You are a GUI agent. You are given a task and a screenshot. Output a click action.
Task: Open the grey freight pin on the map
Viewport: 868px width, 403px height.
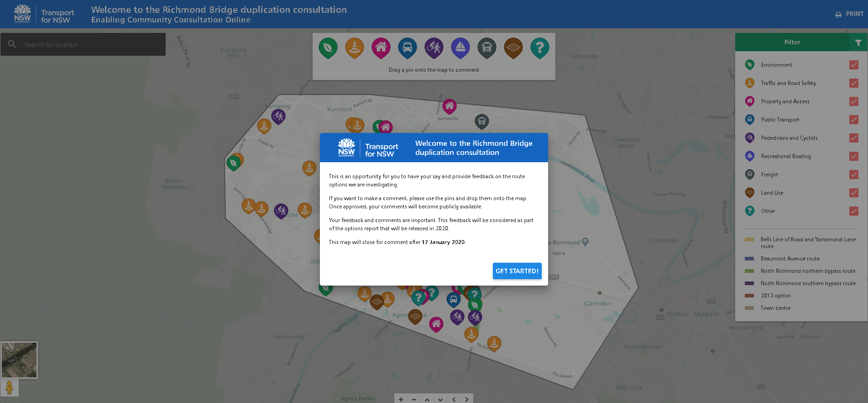tap(482, 122)
